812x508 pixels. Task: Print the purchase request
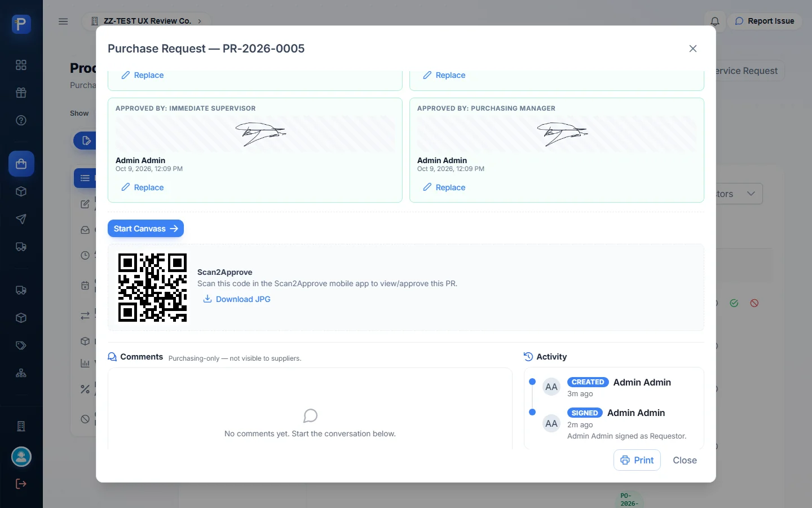coord(637,461)
